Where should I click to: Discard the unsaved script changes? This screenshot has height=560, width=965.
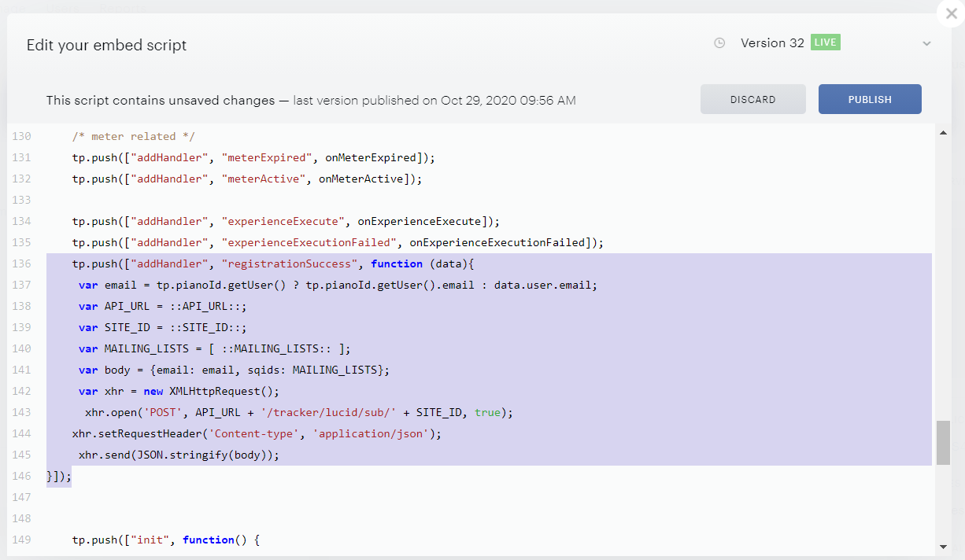click(753, 99)
